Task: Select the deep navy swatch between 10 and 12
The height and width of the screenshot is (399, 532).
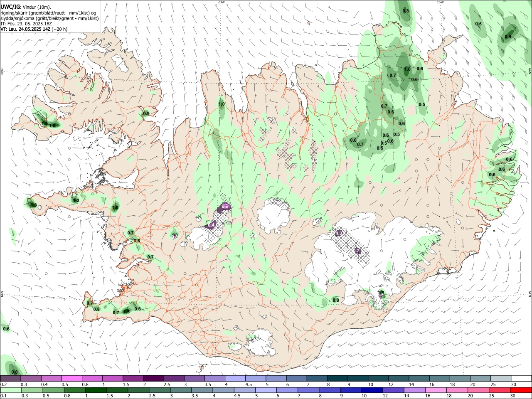Action: [x=372, y=390]
